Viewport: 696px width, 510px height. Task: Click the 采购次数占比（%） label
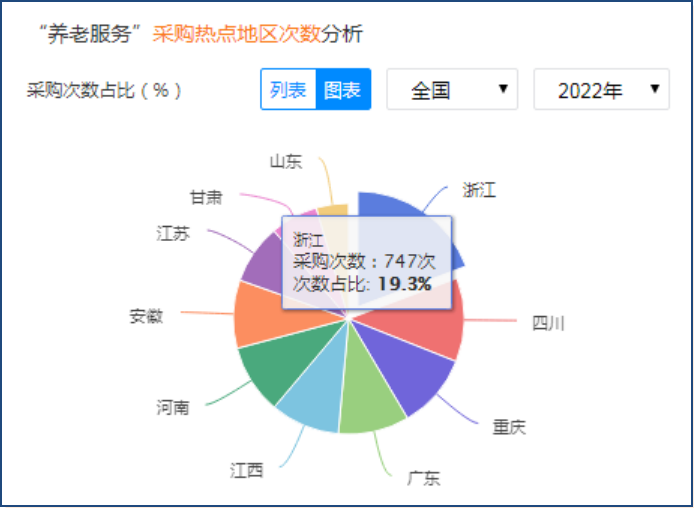105,90
